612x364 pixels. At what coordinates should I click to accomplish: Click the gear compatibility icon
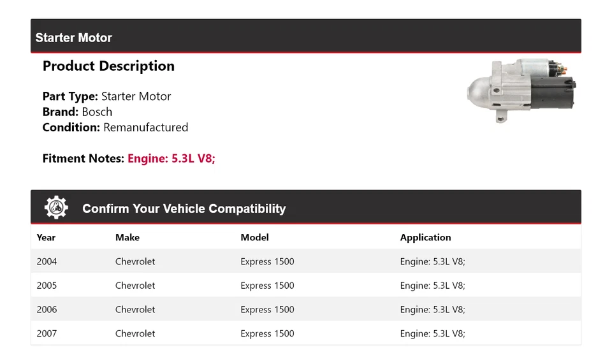click(x=56, y=208)
